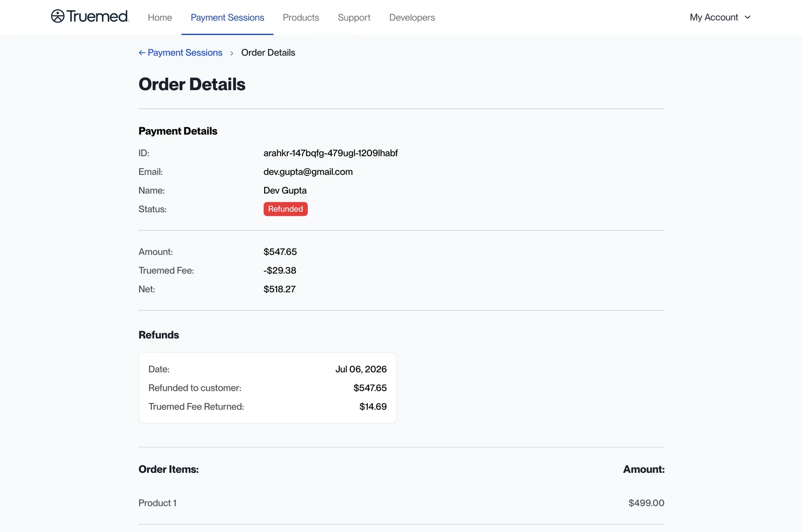
Task: Select the email dev.gupta@gmail.com
Action: tap(308, 172)
